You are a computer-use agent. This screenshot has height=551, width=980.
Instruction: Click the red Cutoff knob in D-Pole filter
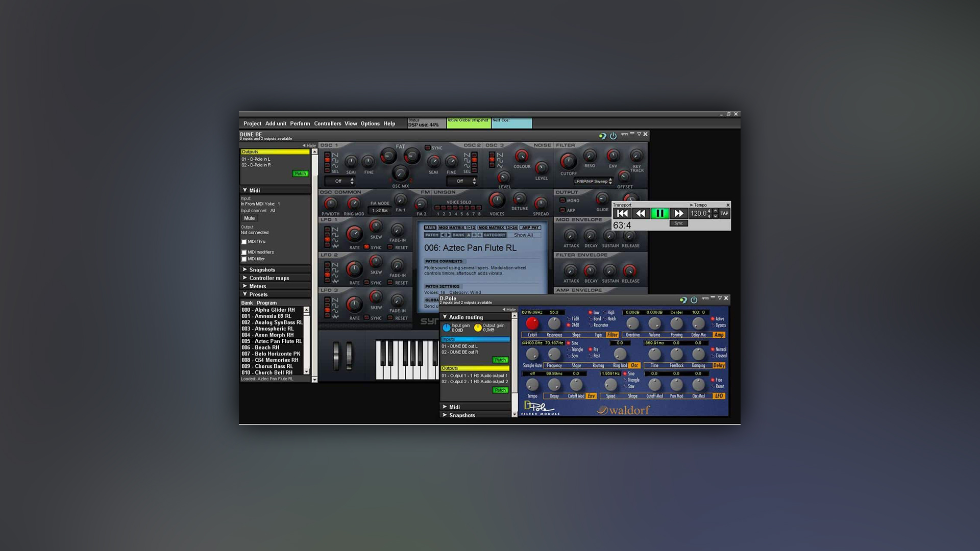pos(532,323)
